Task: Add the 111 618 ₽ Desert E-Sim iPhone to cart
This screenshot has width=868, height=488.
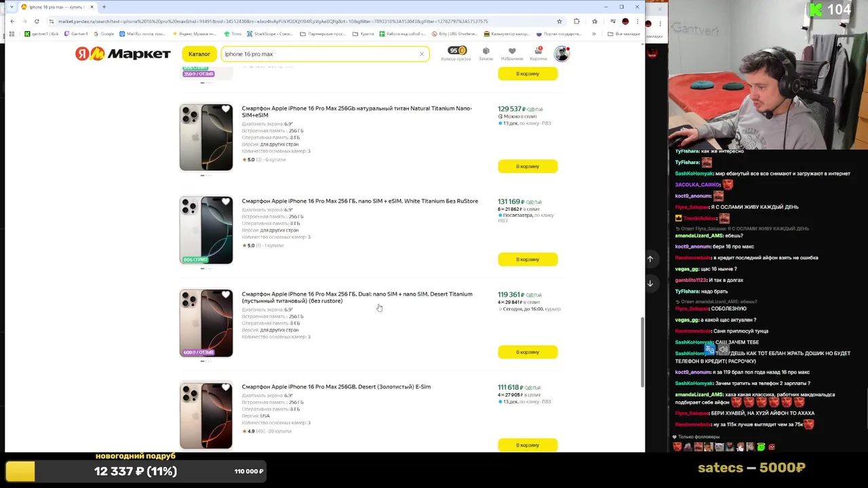Action: point(528,445)
